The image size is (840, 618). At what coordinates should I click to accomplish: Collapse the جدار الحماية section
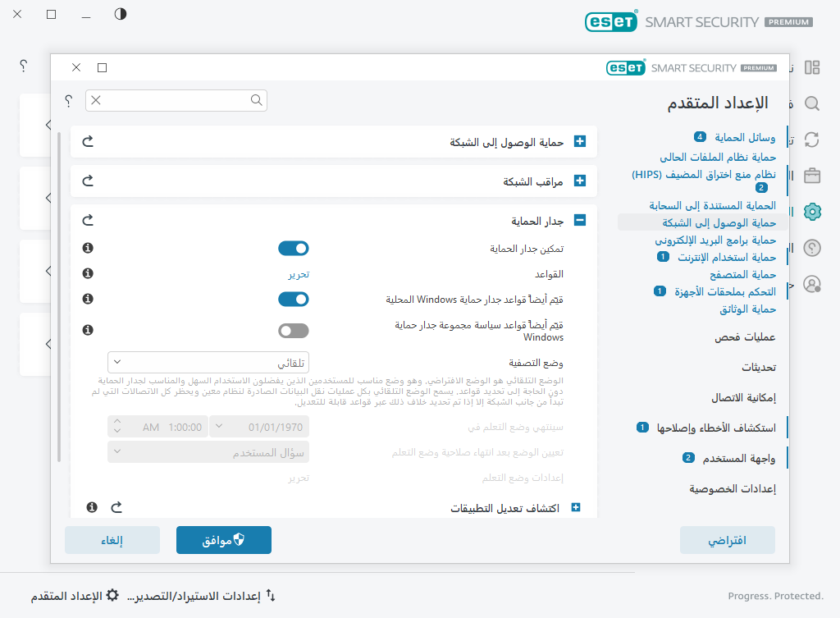pyautogui.click(x=580, y=220)
